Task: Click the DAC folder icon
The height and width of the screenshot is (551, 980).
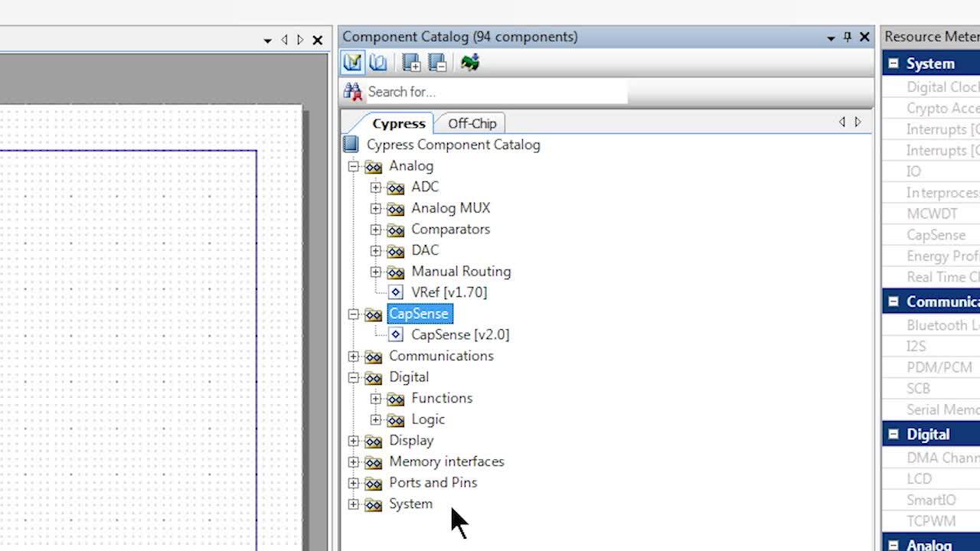Action: tap(395, 251)
